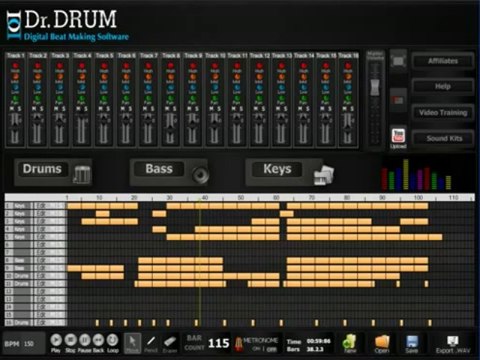Solo Track 3 with S button
Image resolution: width=480 pixels, height=360 pixels.
(x=64, y=109)
